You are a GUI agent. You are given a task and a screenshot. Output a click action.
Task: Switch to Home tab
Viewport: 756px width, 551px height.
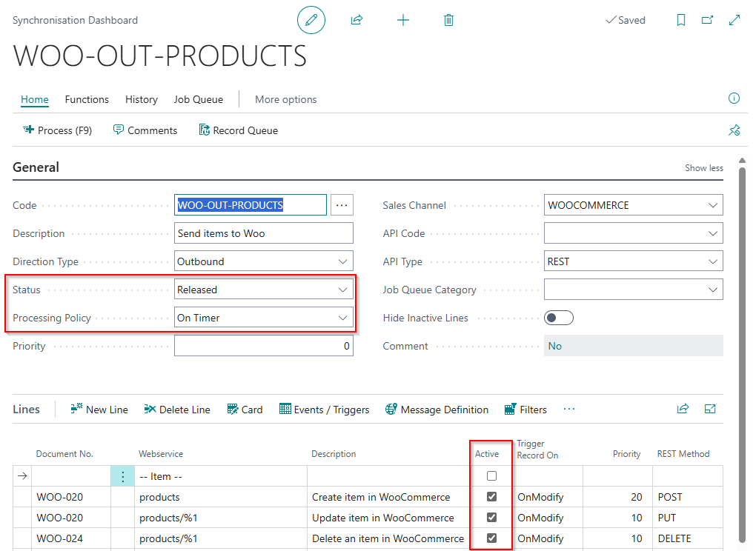coord(35,99)
